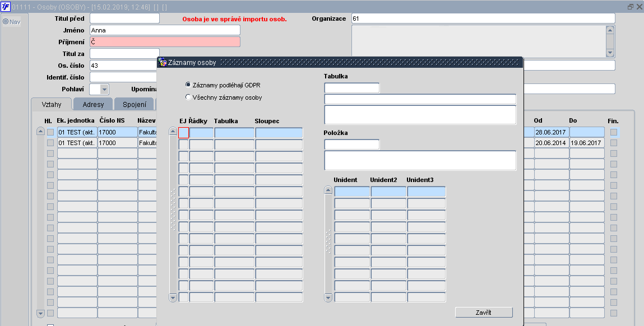Select Záznamy podléhají GDPR radio button
This screenshot has width=644, height=326.
(188, 85)
